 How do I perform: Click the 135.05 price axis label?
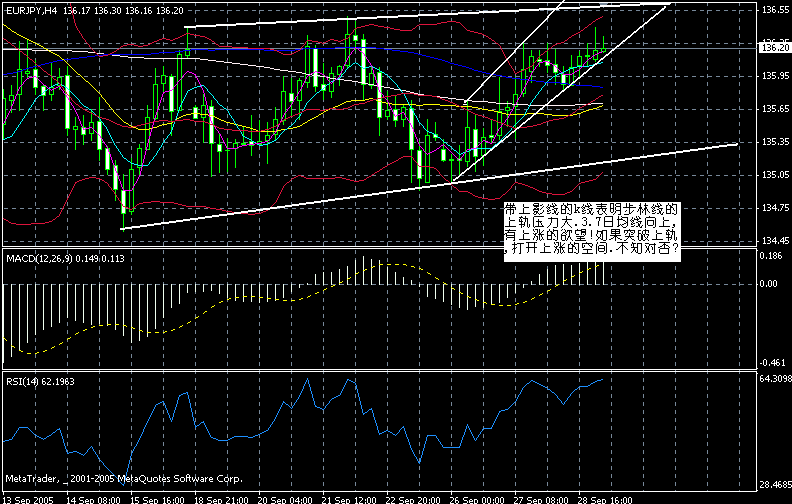(x=775, y=175)
